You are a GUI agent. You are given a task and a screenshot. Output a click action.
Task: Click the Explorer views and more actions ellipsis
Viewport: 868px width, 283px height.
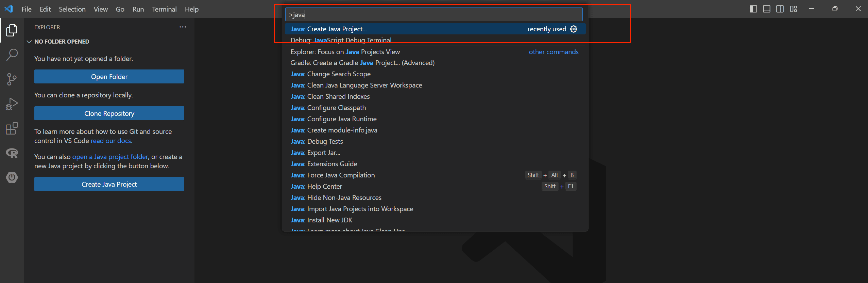click(183, 27)
